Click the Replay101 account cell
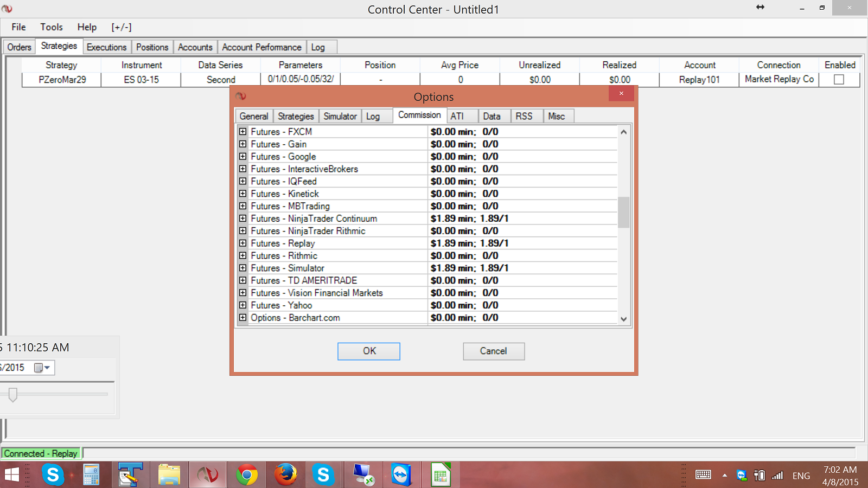 coord(699,79)
